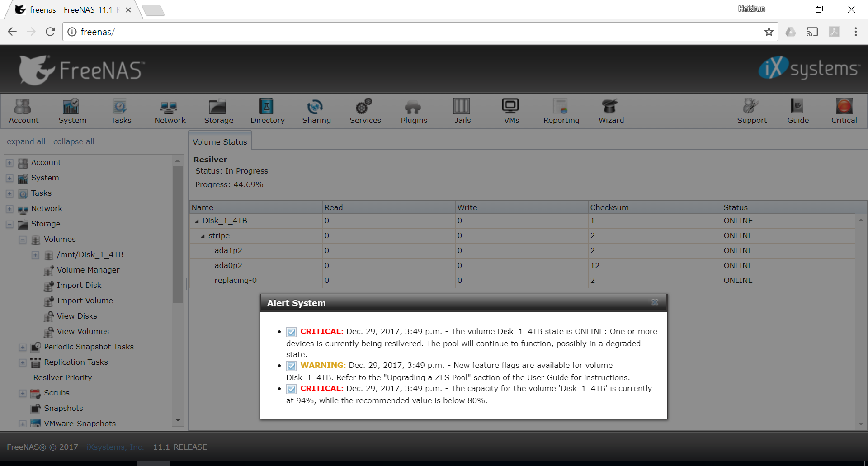Open Snapshots in the tree
The image size is (868, 466).
tap(63, 408)
